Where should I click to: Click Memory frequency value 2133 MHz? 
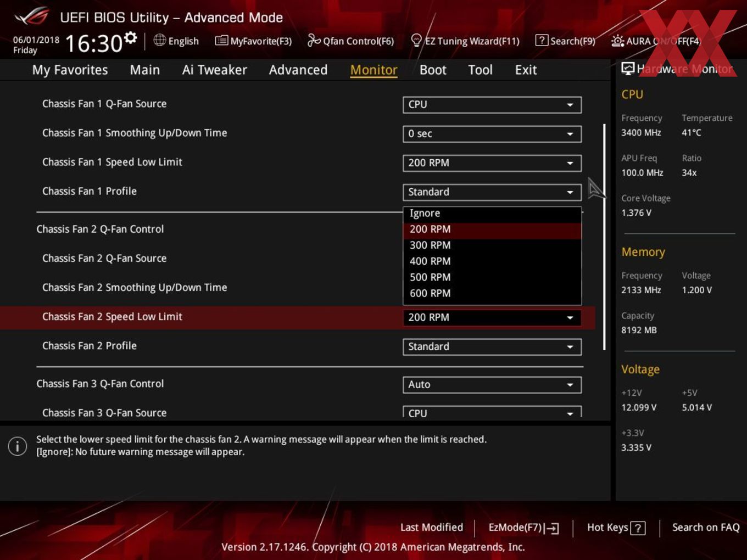pyautogui.click(x=641, y=290)
